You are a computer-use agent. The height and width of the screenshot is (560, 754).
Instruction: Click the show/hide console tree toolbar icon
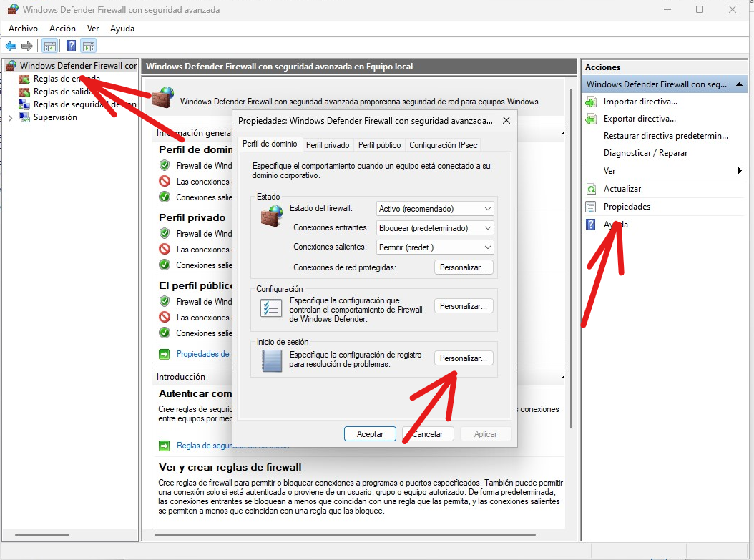pos(50,46)
